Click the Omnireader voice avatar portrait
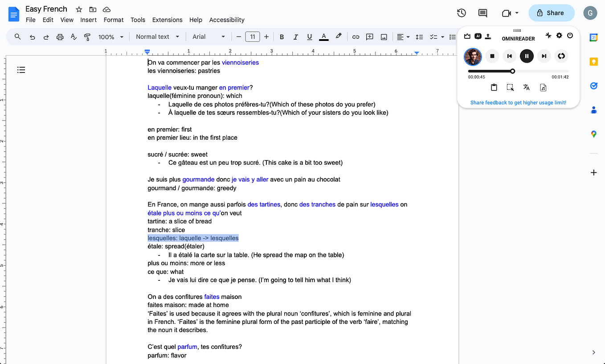Screen dimensions: 605x364 point(473,56)
